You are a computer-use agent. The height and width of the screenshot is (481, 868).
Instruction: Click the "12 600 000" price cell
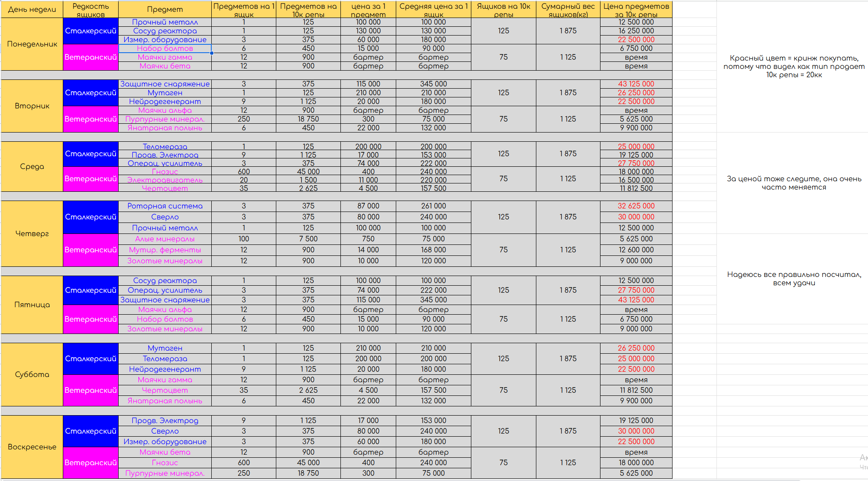pos(636,250)
